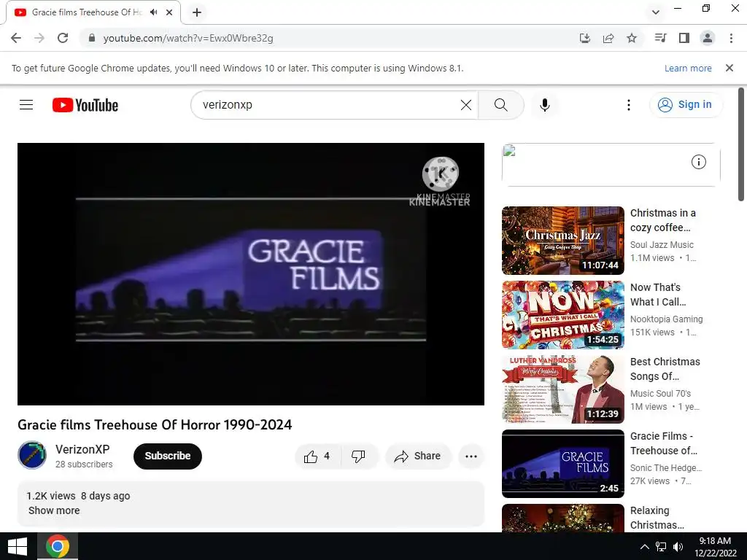Image resolution: width=747 pixels, height=560 pixels.
Task: Start voice search with the microphone
Action: [x=544, y=105]
